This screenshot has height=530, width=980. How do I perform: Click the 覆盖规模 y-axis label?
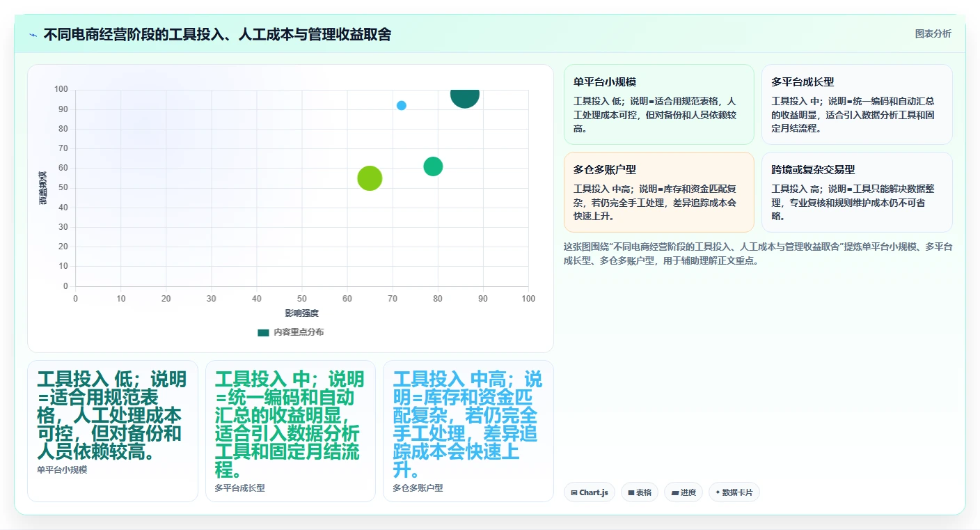point(43,187)
